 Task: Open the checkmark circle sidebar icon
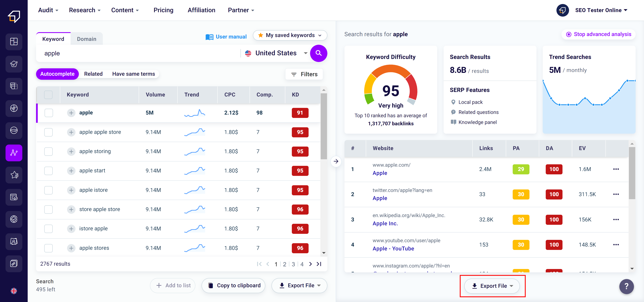[x=14, y=219]
